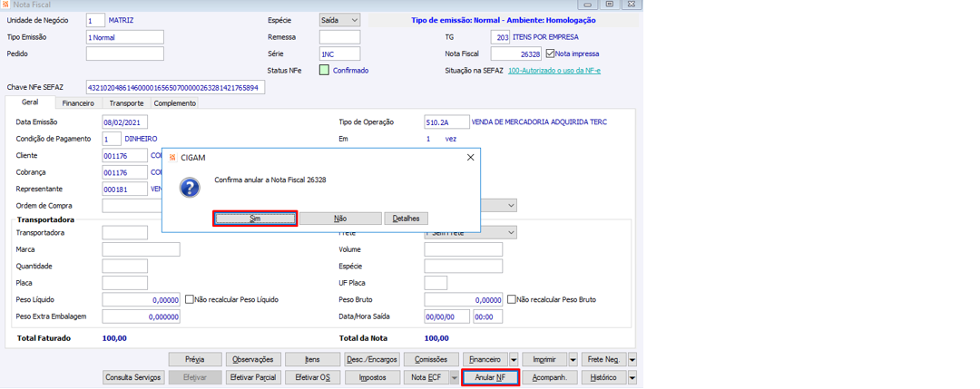The height and width of the screenshot is (389, 980).
Task: Click the Data/Hora Saída date field
Action: [x=446, y=316]
